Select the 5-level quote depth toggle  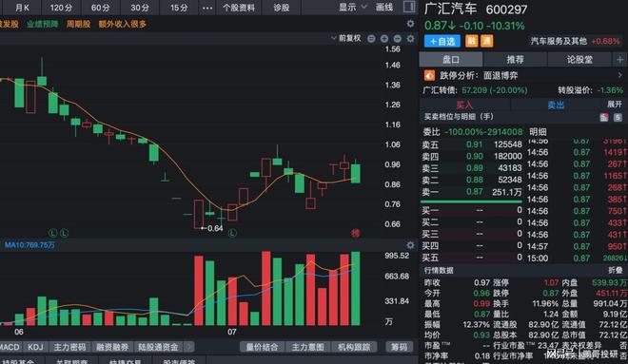coord(618,117)
